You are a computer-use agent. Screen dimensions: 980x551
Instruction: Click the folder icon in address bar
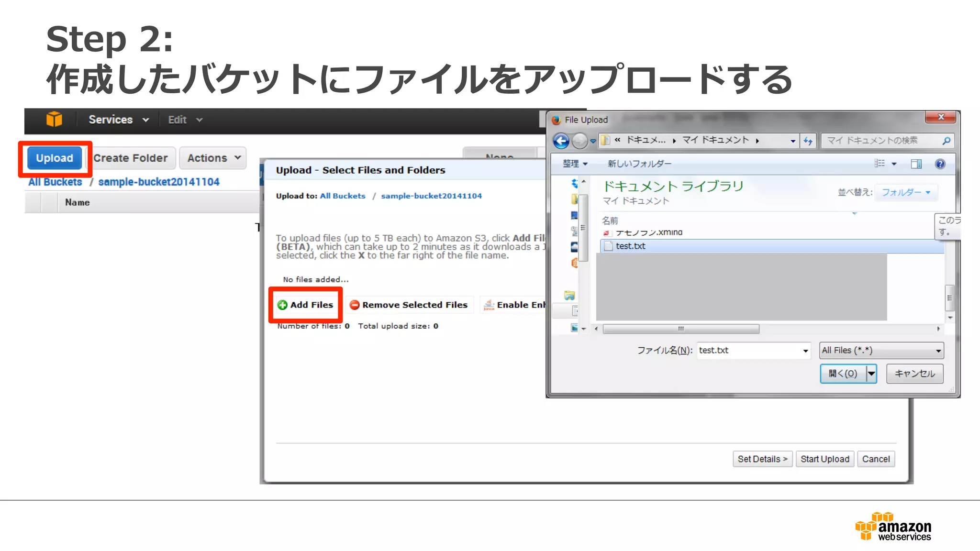click(x=605, y=140)
